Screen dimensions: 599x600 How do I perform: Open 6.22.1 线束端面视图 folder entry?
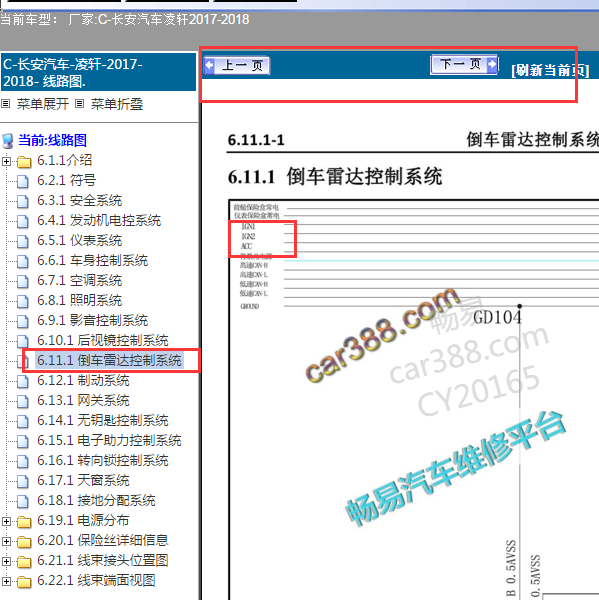96,580
